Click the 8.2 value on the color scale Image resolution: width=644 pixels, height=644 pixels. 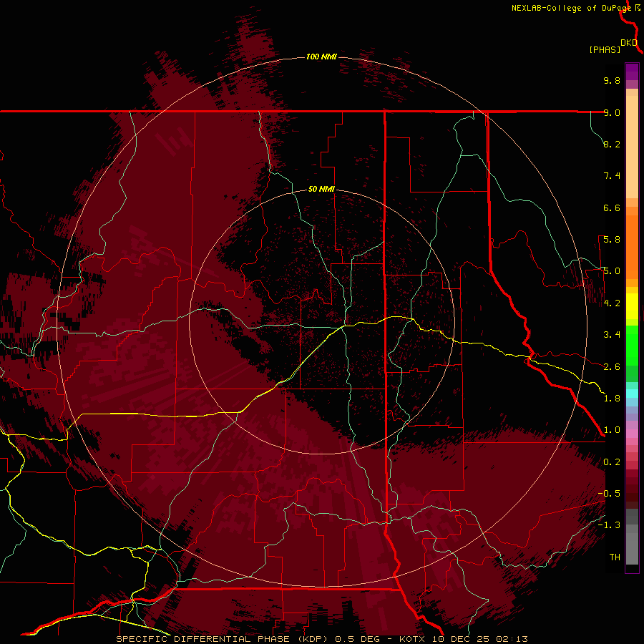pyautogui.click(x=612, y=144)
